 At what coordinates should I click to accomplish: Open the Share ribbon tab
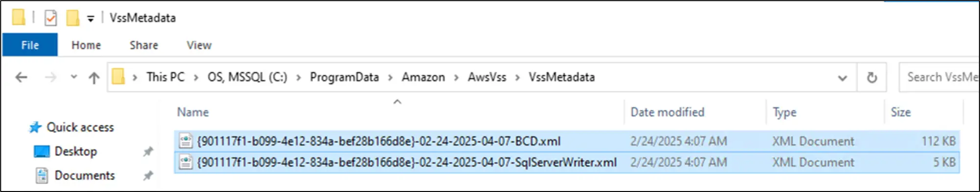(144, 45)
